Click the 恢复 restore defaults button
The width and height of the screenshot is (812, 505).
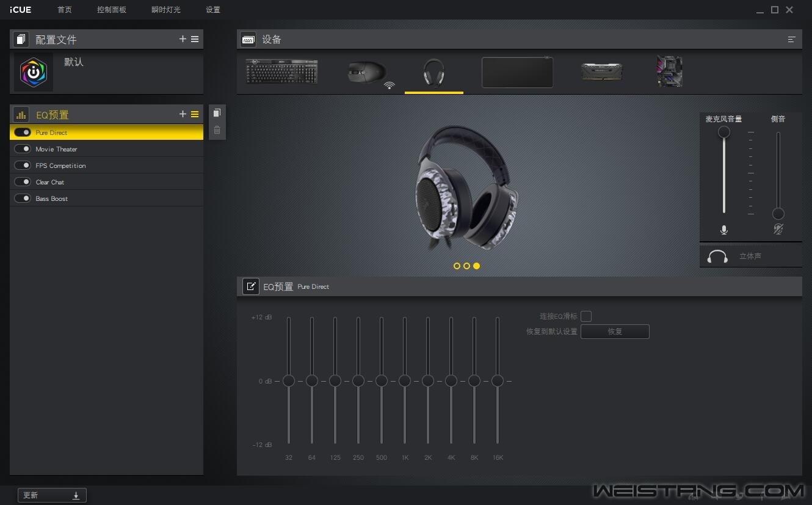[x=615, y=332]
